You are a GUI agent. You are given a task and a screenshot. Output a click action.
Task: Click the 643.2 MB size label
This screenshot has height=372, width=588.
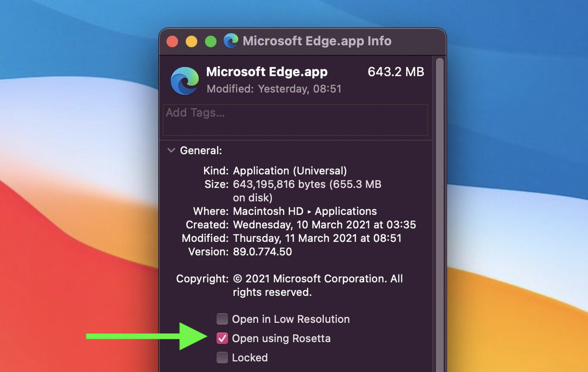tap(396, 72)
